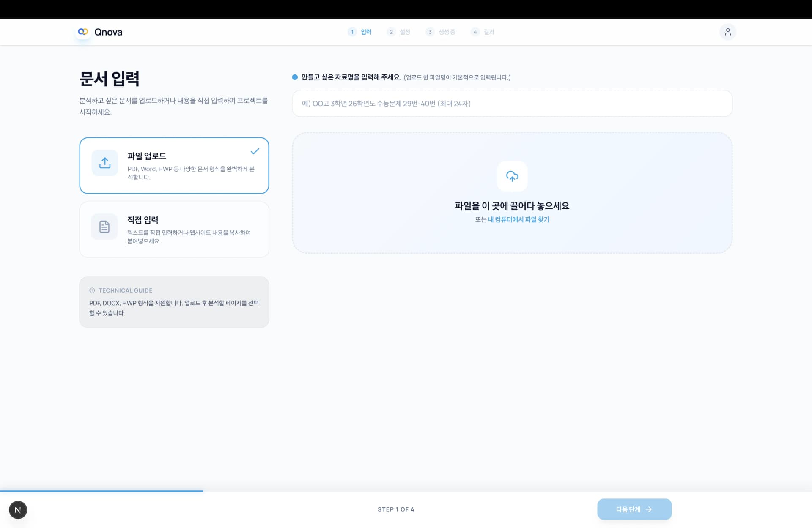Select step 1 입력 indicator
Screen dimensions: 812x528
[360, 32]
